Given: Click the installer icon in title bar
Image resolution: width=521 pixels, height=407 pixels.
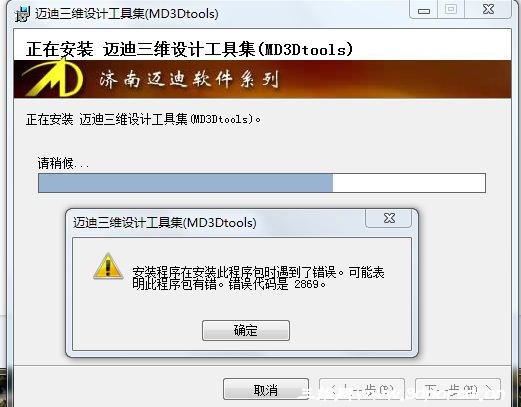Looking at the screenshot, I should [x=23, y=14].
